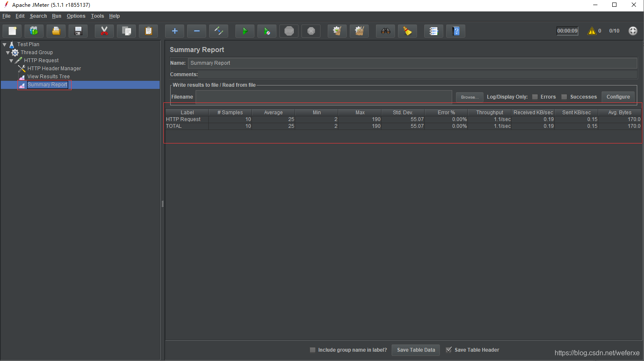Image resolution: width=644 pixels, height=361 pixels.
Task: Click the Name input field
Action: (x=412, y=63)
